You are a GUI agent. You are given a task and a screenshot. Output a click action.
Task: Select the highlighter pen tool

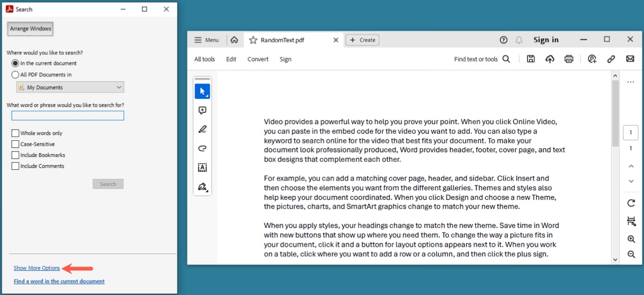202,129
